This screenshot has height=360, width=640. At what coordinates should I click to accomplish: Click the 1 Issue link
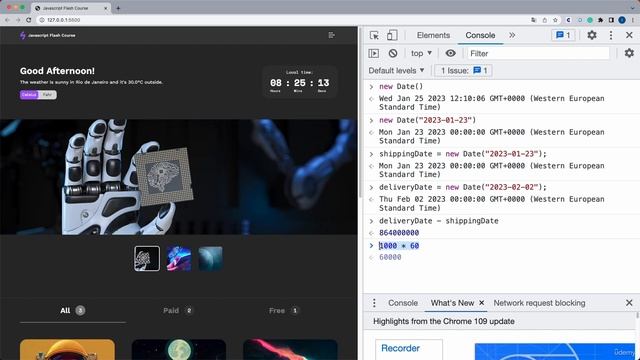(x=463, y=71)
